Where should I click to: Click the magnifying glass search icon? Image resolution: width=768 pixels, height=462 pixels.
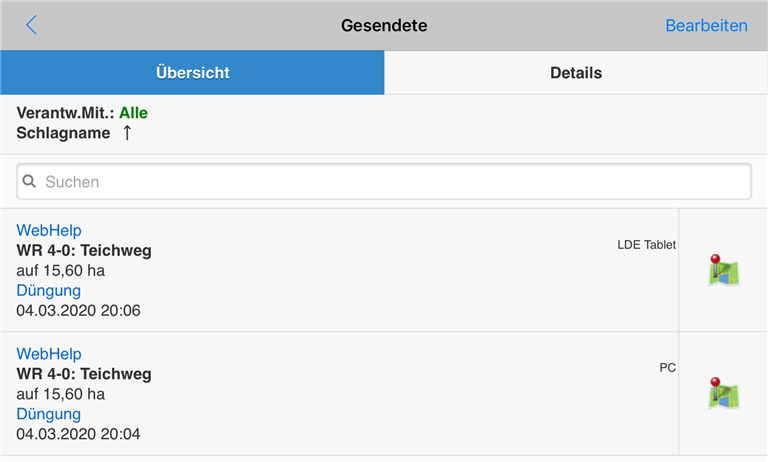tap(30, 182)
